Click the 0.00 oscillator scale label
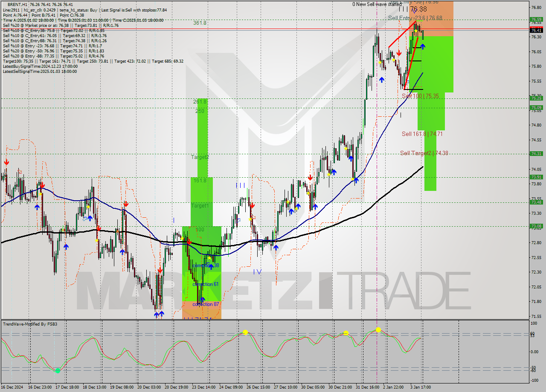546x392 pixels. tap(534, 352)
